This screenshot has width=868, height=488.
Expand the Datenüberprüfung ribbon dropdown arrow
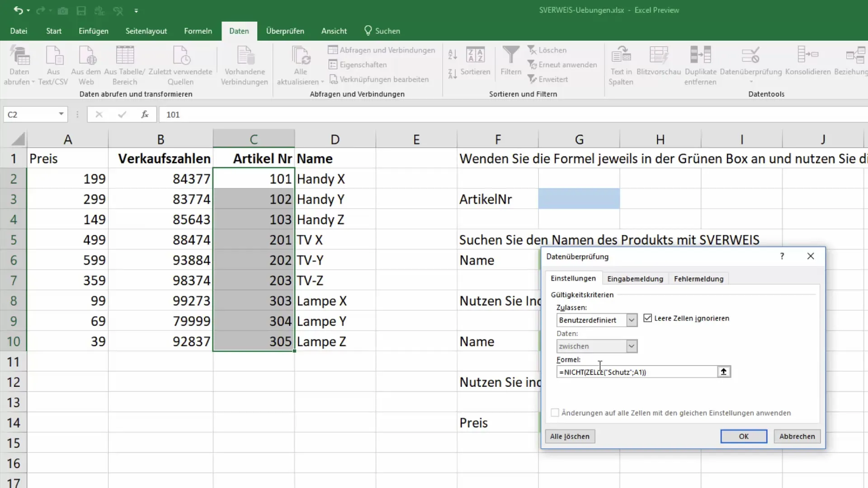coord(751,82)
